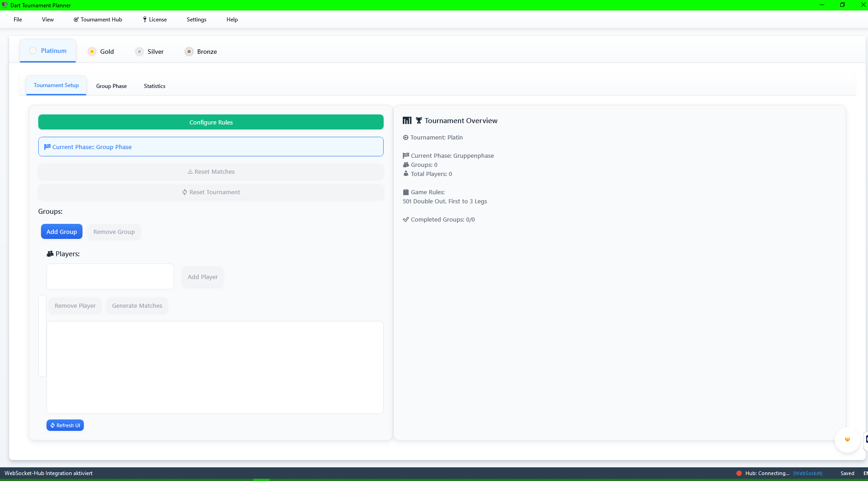The width and height of the screenshot is (868, 481).
Task: Switch to the Gold class tab
Action: pos(101,52)
